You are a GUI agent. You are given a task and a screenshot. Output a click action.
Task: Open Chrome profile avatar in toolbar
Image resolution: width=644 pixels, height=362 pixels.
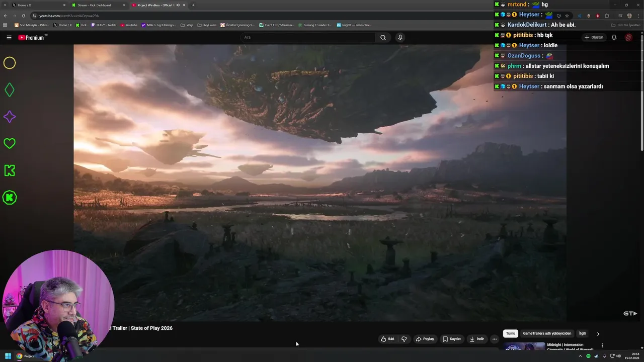coord(629,16)
